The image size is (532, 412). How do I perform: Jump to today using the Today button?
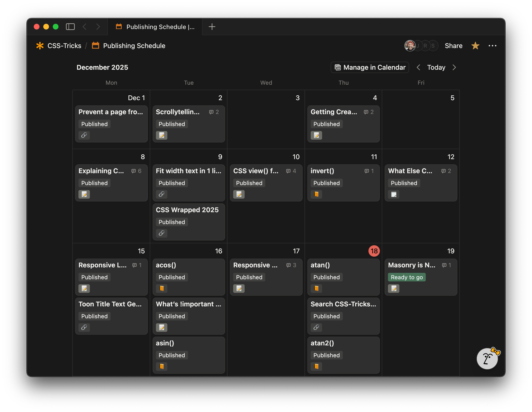click(x=436, y=67)
